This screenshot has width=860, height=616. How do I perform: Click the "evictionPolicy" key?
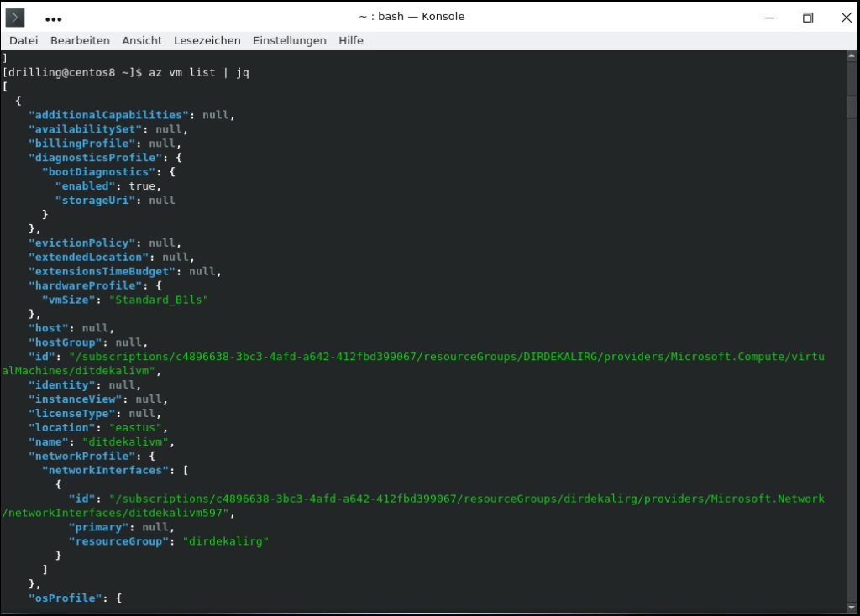(x=81, y=243)
